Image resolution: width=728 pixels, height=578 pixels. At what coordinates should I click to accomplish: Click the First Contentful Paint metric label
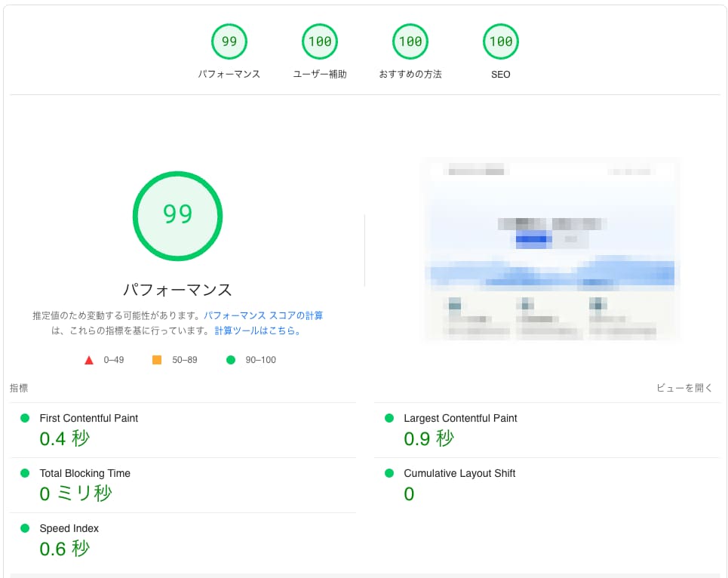(x=89, y=418)
